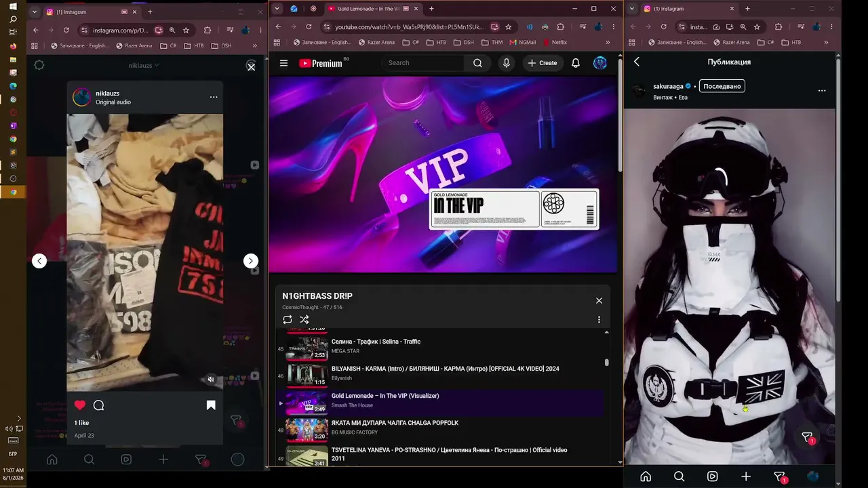Create a new post in the right Instagram window
The width and height of the screenshot is (868, 488).
coord(746,476)
